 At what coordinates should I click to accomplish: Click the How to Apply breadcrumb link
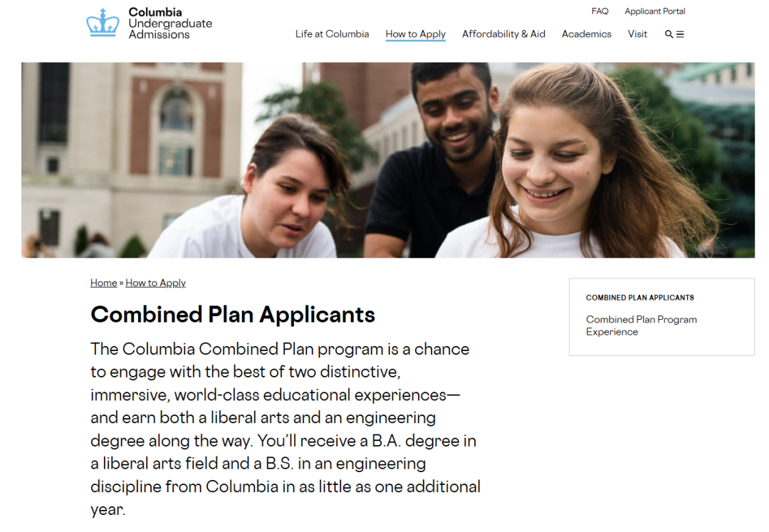[x=155, y=283]
